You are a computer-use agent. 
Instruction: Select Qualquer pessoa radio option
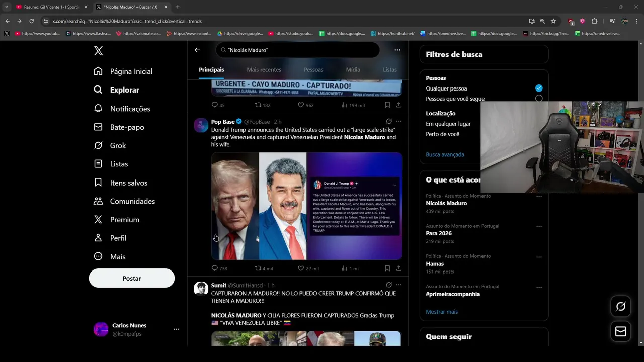[x=539, y=88]
